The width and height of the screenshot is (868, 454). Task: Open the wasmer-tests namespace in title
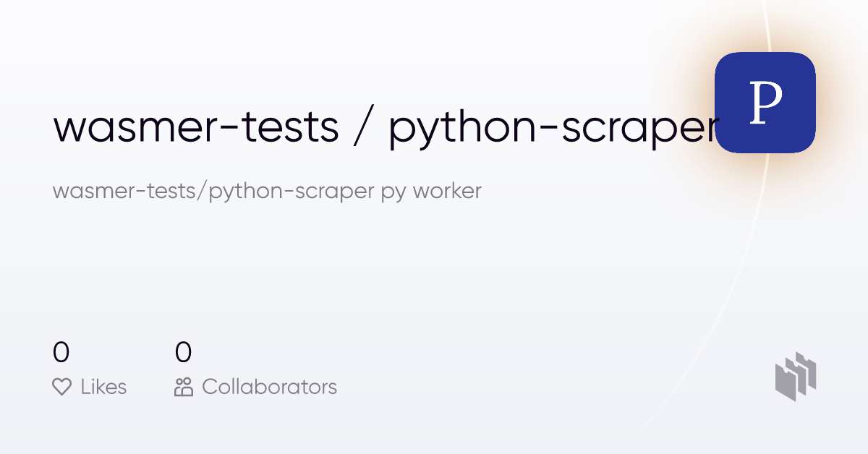coord(196,127)
